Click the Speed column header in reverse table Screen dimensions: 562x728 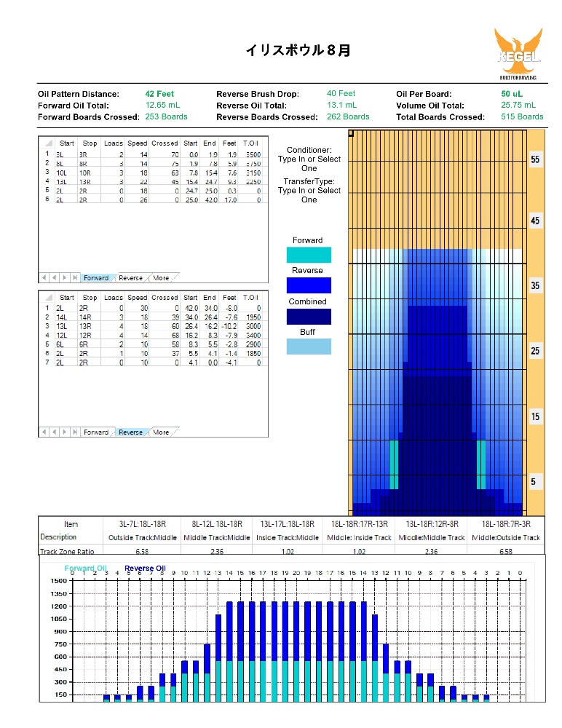[x=138, y=297]
